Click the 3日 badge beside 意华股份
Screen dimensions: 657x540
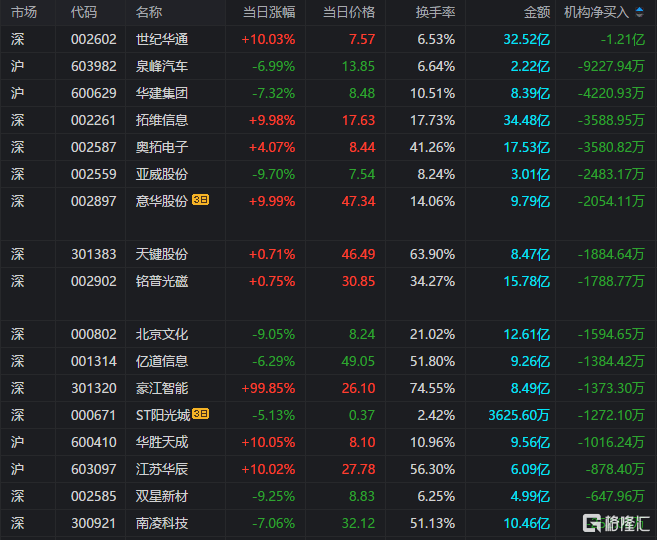pyautogui.click(x=200, y=200)
